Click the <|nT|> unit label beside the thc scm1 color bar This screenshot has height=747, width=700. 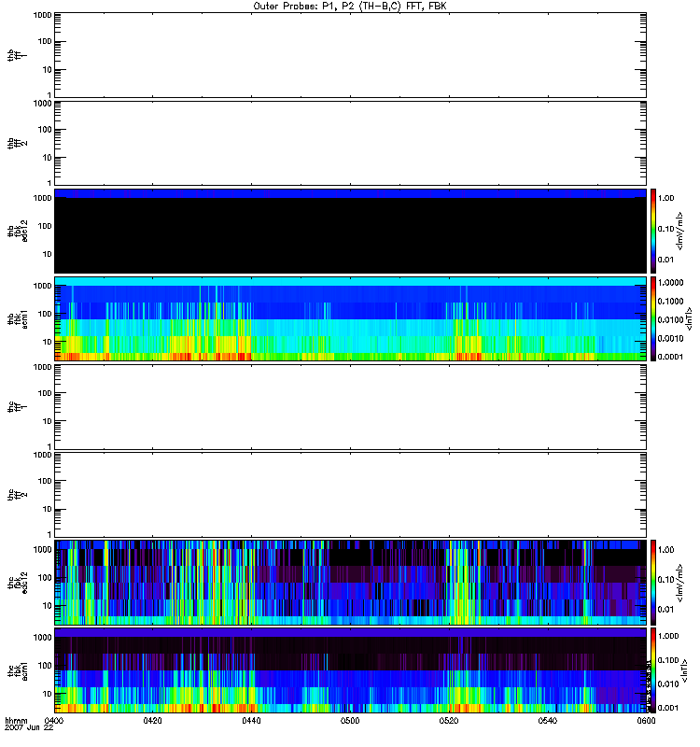(x=685, y=670)
